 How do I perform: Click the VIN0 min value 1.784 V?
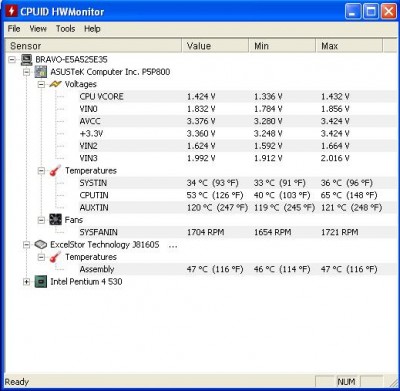268,109
